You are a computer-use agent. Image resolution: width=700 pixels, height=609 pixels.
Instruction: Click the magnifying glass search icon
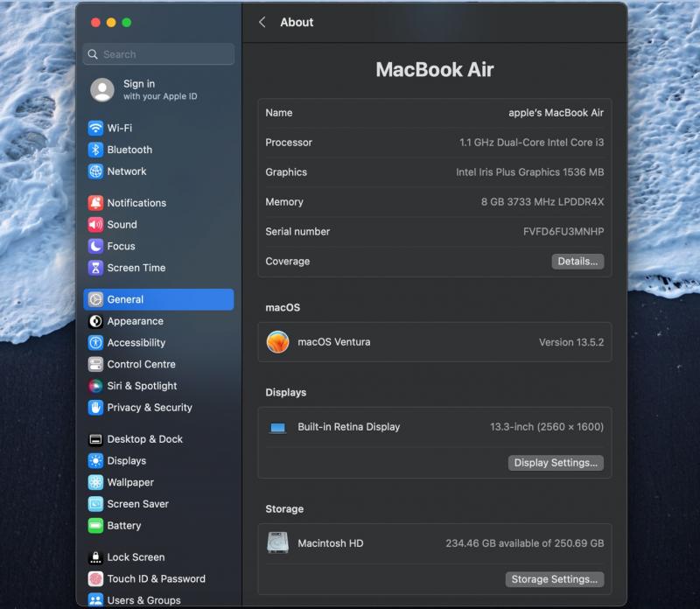click(93, 54)
